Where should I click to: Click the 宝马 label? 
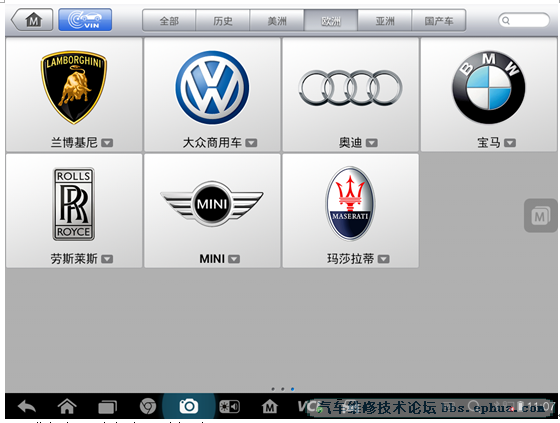tap(489, 143)
